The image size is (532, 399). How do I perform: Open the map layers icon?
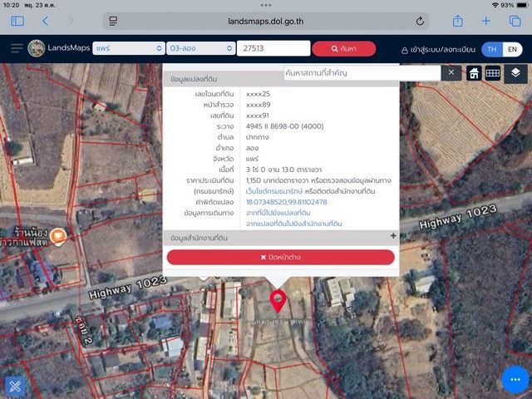pos(515,73)
